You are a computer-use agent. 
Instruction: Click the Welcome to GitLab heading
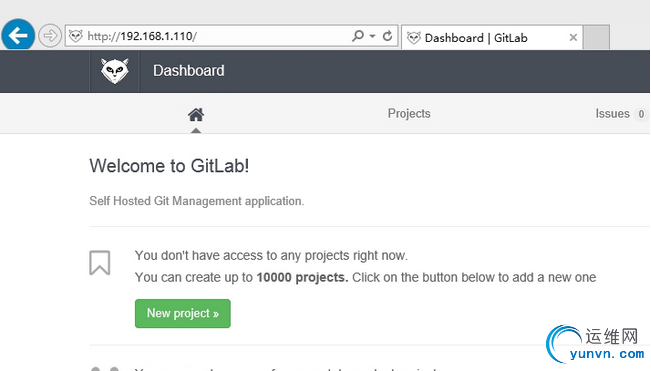tap(169, 166)
